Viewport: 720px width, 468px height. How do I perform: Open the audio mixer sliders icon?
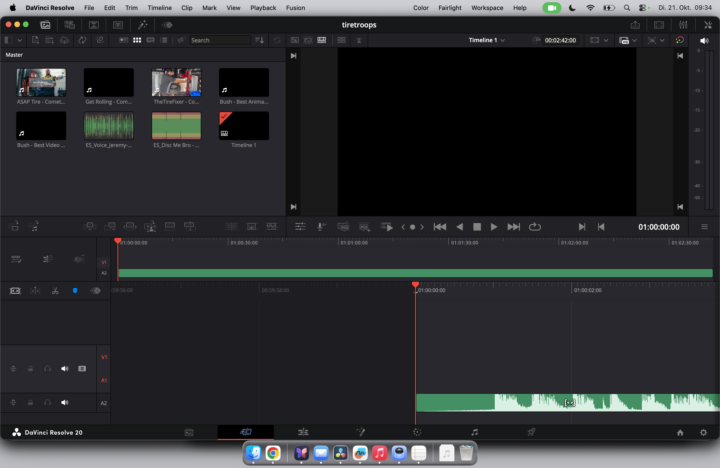[x=683, y=25]
